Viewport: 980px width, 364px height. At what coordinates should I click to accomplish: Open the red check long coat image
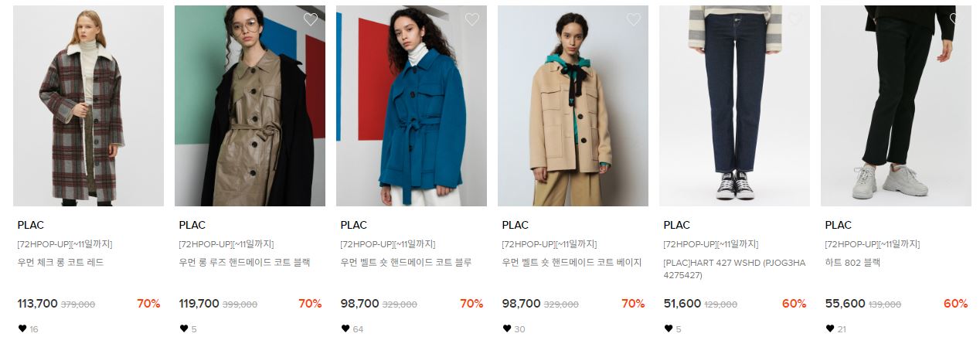[88, 106]
